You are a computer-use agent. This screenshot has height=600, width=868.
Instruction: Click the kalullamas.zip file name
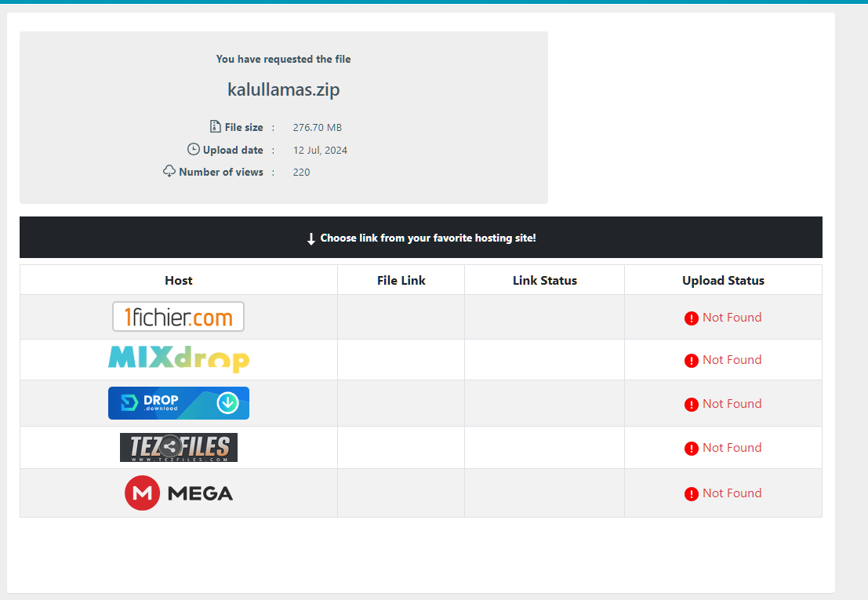tap(283, 89)
